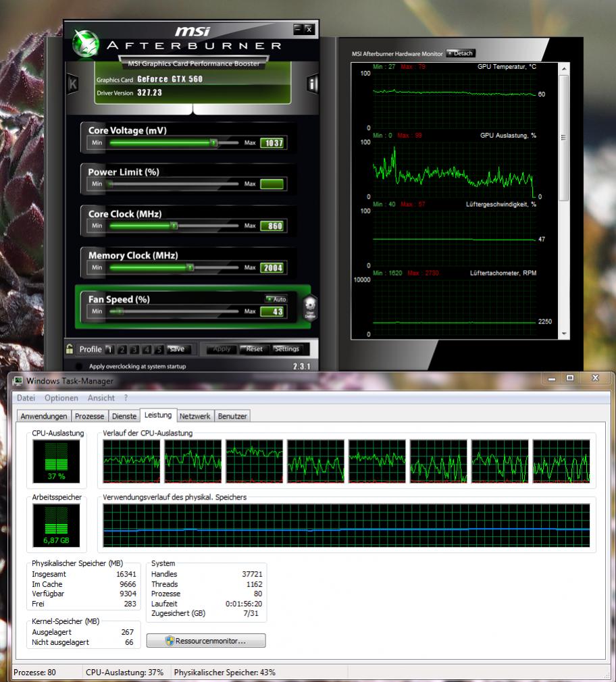Open the Datei menu
The height and width of the screenshot is (682, 616).
[26, 398]
